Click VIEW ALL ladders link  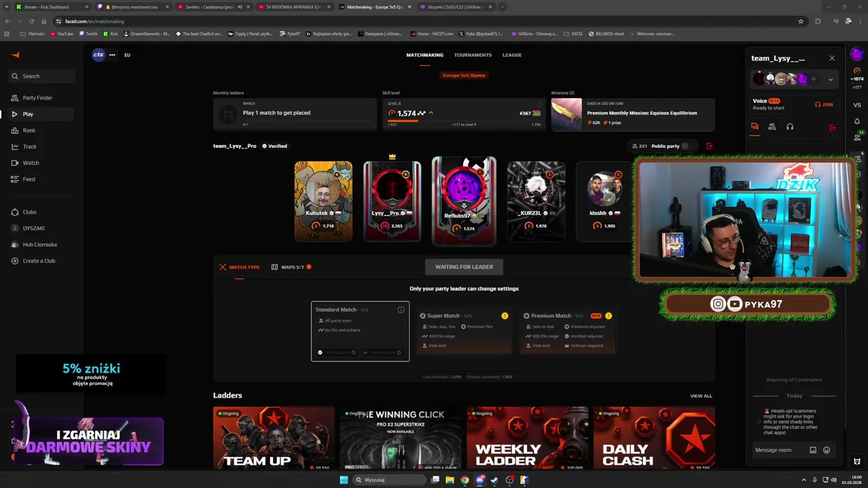[701, 396]
